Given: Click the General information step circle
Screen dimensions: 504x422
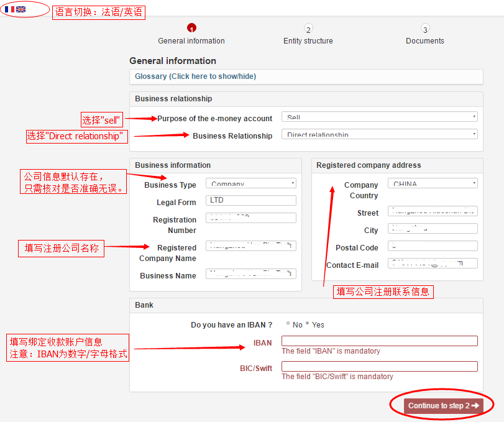Looking at the screenshot, I should [x=191, y=28].
